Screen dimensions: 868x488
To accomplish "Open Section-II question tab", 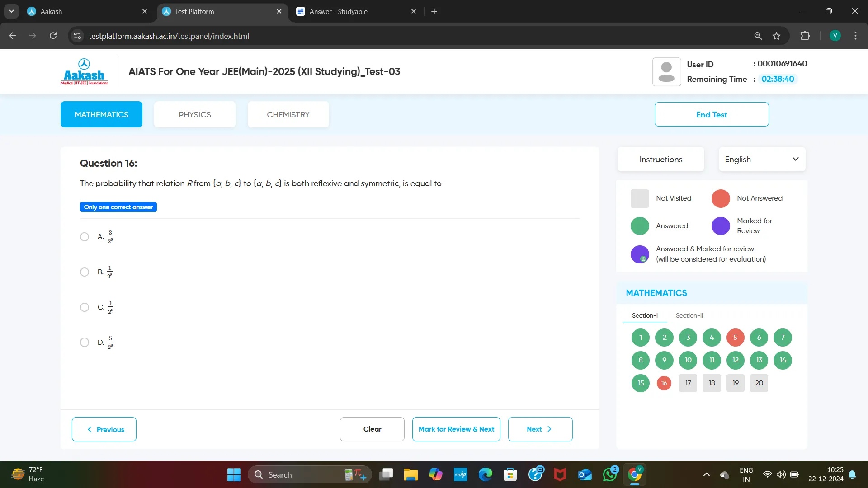I will coord(689,315).
